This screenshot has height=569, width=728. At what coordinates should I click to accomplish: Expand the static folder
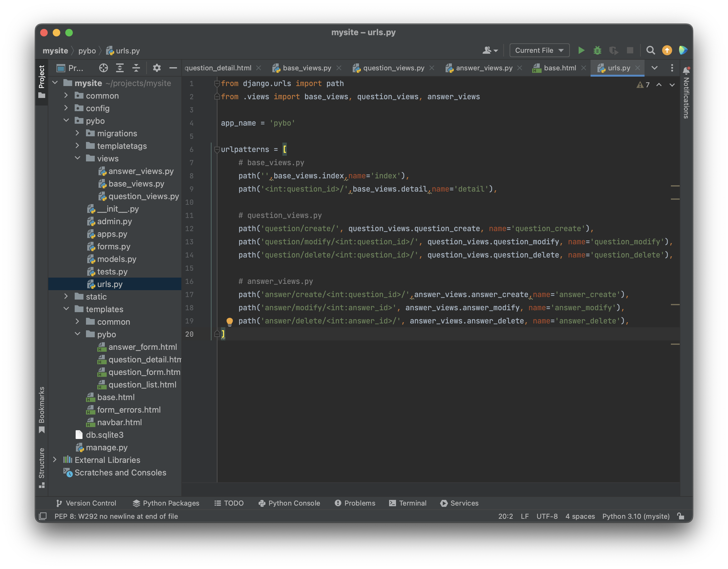point(66,296)
